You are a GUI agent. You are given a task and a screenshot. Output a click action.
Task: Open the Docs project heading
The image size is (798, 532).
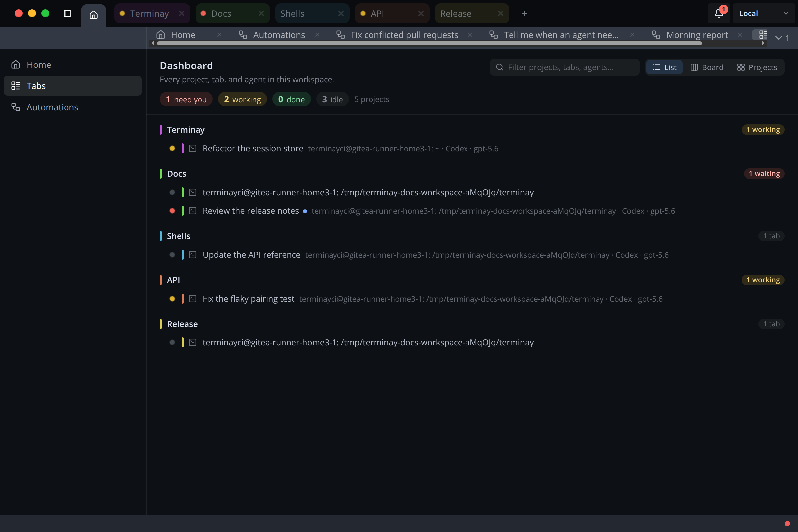coord(177,173)
